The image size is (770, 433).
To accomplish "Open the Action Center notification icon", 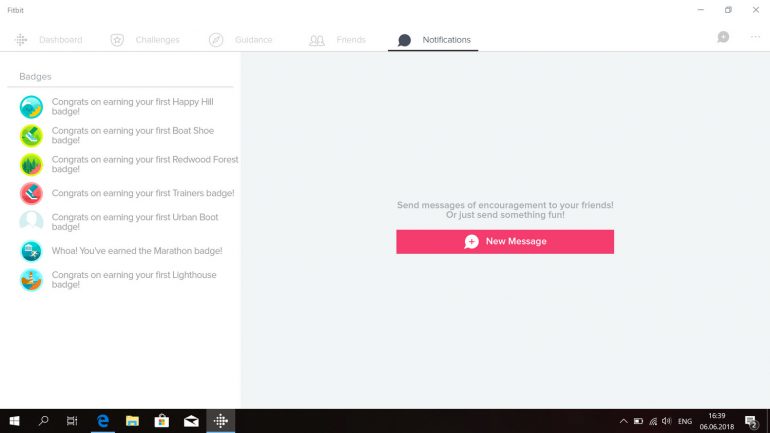I will tap(751, 422).
